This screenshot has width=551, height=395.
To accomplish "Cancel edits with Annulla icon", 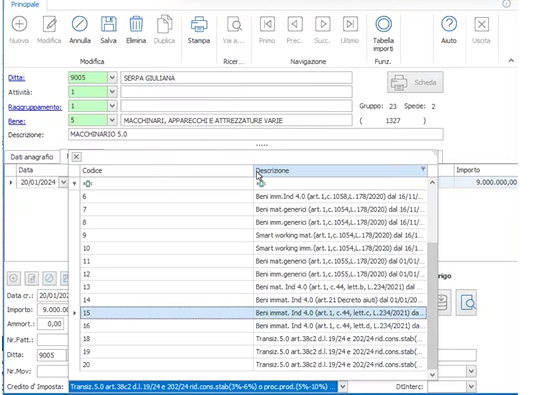I will click(80, 24).
